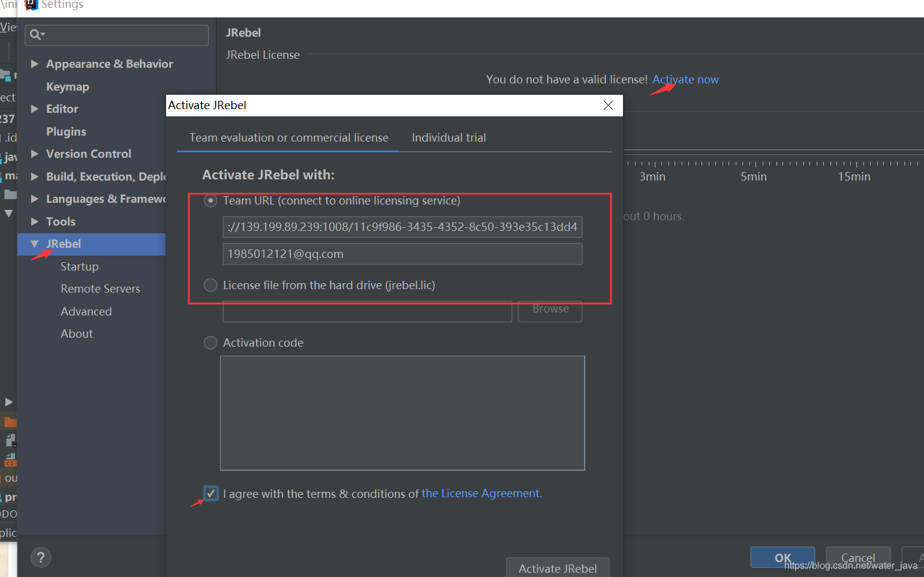Screen dimensions: 924x577
Task: Select the JRebel text in the settings tree
Action: point(64,244)
